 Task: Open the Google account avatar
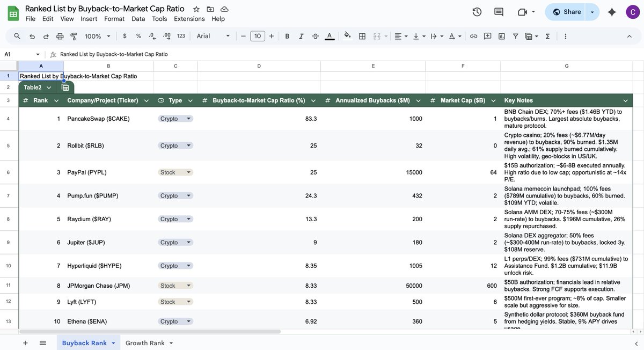click(x=632, y=12)
